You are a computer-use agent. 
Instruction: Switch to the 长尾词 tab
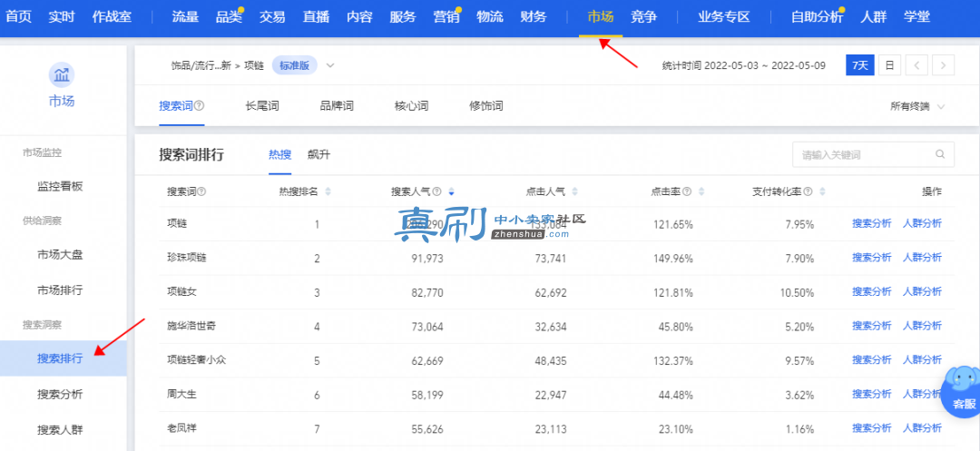point(262,106)
